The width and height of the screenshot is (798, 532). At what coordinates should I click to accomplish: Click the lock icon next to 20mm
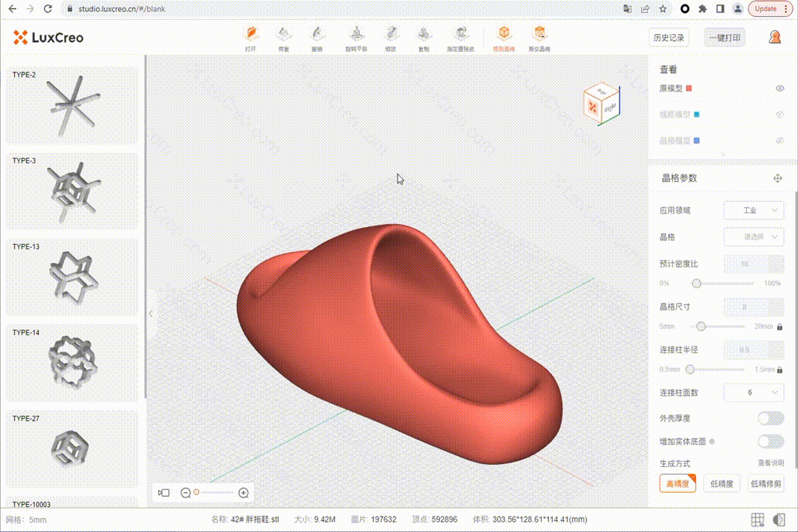click(780, 327)
